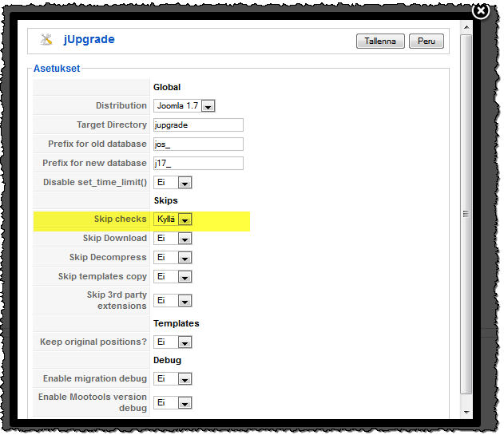
Task: Click the scrollbar down arrow
Action: click(x=466, y=412)
